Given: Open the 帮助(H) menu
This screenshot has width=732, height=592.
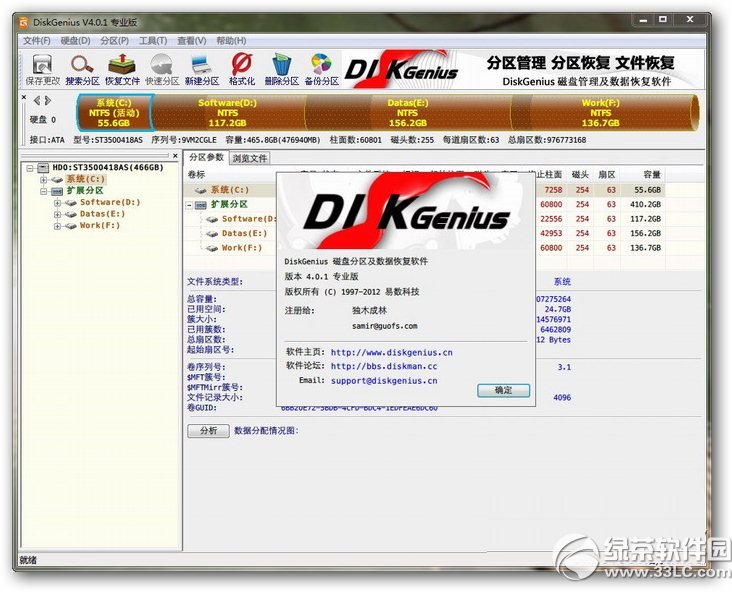Looking at the screenshot, I should pos(231,41).
